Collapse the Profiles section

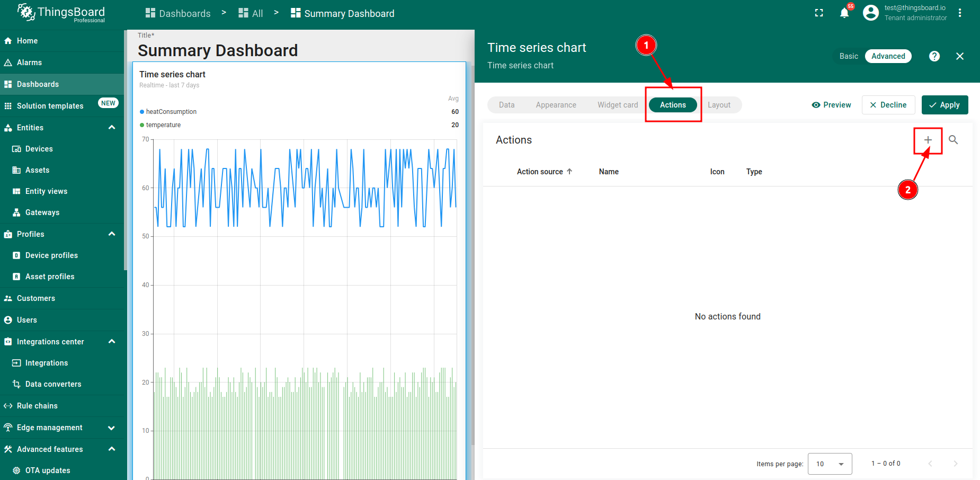(112, 234)
